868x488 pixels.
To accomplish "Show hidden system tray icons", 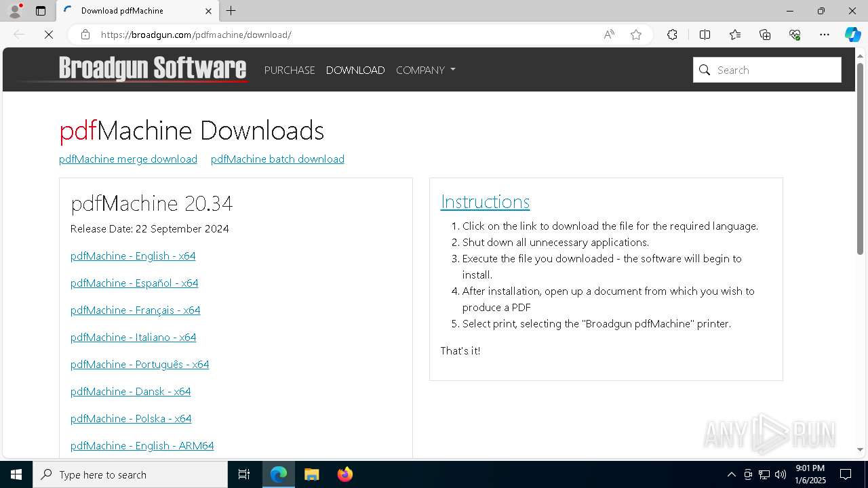I will coord(731,474).
